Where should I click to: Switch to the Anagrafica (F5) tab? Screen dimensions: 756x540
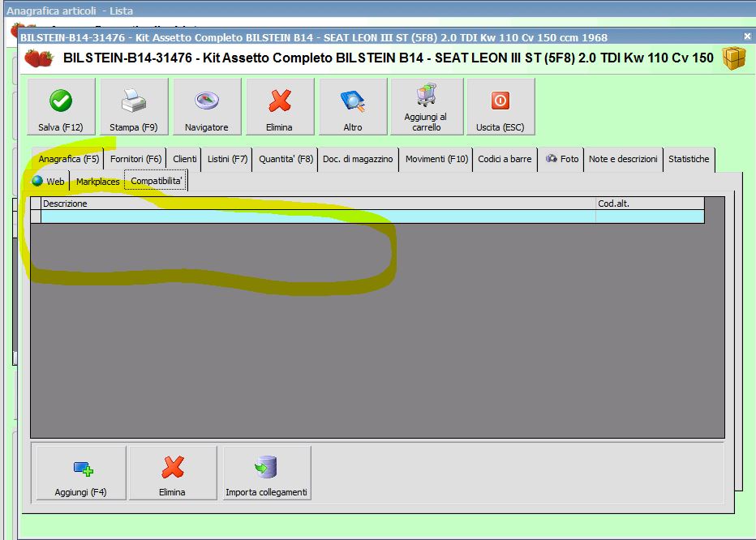[68, 159]
